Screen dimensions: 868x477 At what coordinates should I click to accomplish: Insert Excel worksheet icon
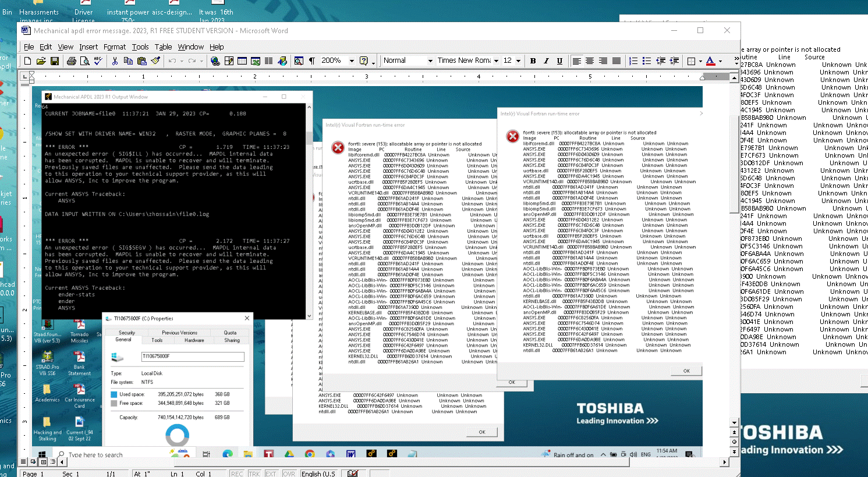[256, 60]
